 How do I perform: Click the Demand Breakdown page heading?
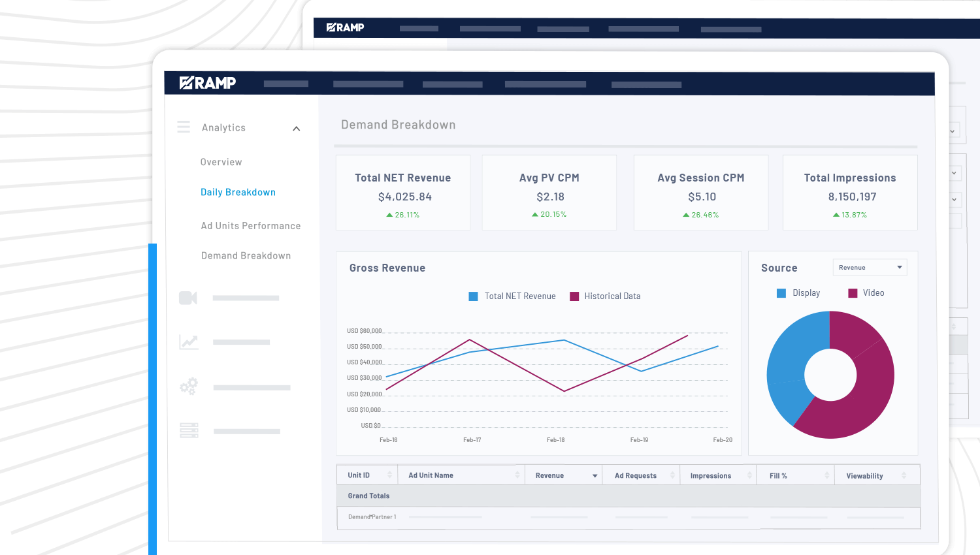point(398,125)
